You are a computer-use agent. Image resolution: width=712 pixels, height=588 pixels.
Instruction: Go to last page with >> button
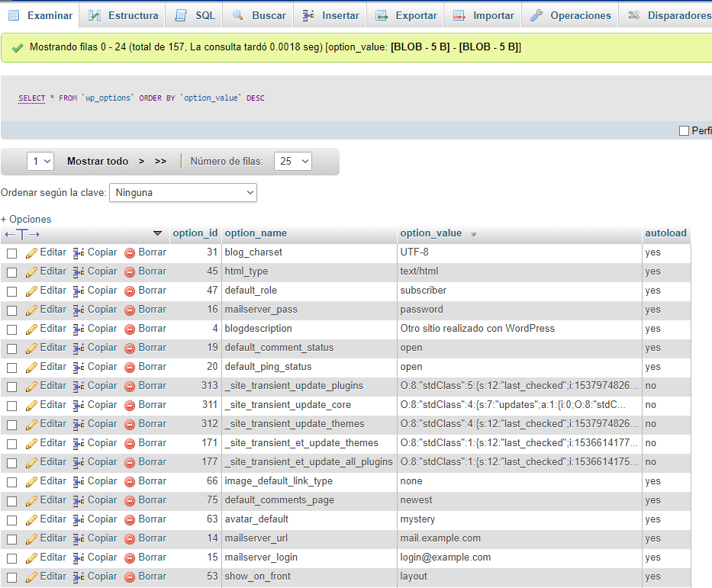160,161
